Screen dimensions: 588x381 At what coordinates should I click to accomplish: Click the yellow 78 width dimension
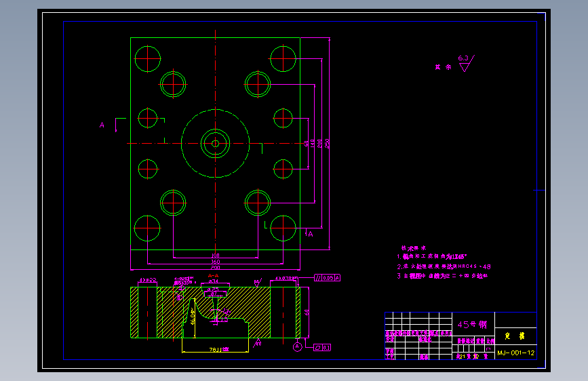click(x=218, y=350)
